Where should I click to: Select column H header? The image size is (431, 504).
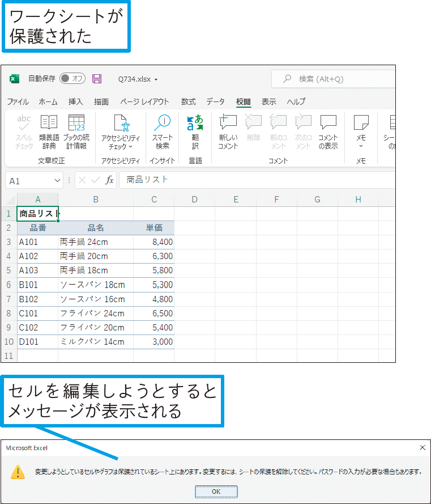pos(359,200)
